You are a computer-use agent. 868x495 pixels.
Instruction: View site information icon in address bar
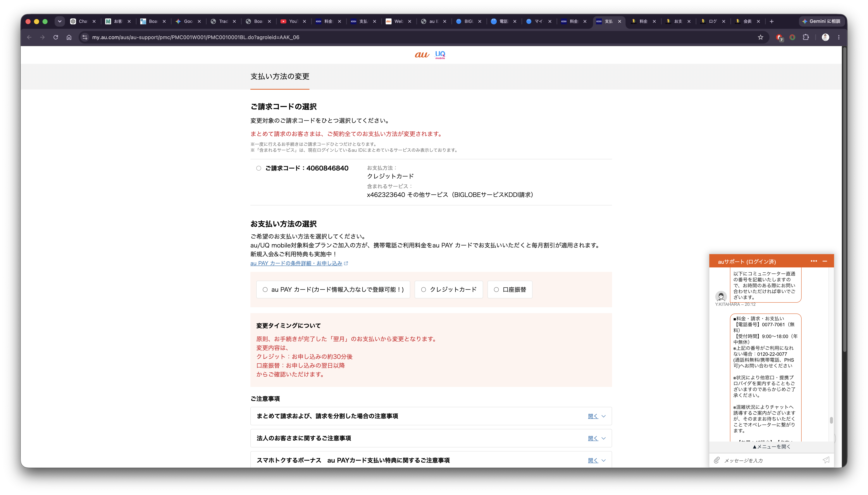pos(85,37)
